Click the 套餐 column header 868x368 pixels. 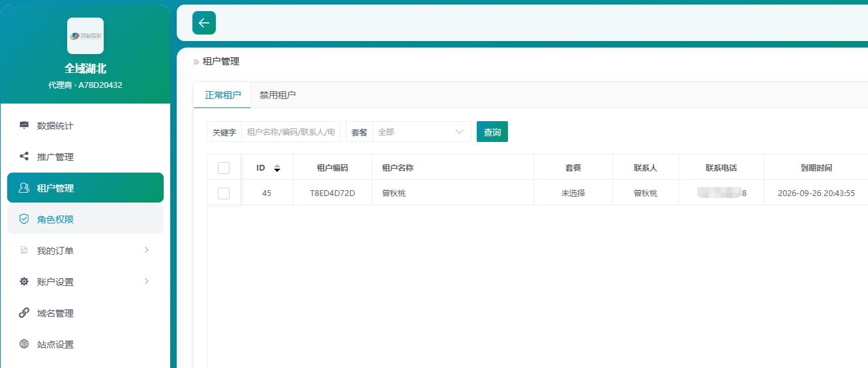click(x=573, y=168)
